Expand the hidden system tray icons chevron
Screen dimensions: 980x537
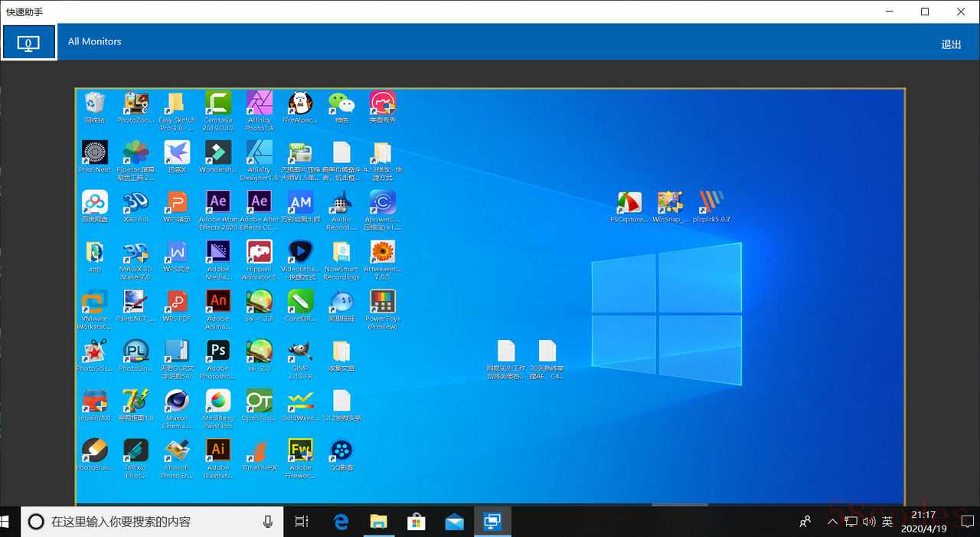click(x=832, y=522)
